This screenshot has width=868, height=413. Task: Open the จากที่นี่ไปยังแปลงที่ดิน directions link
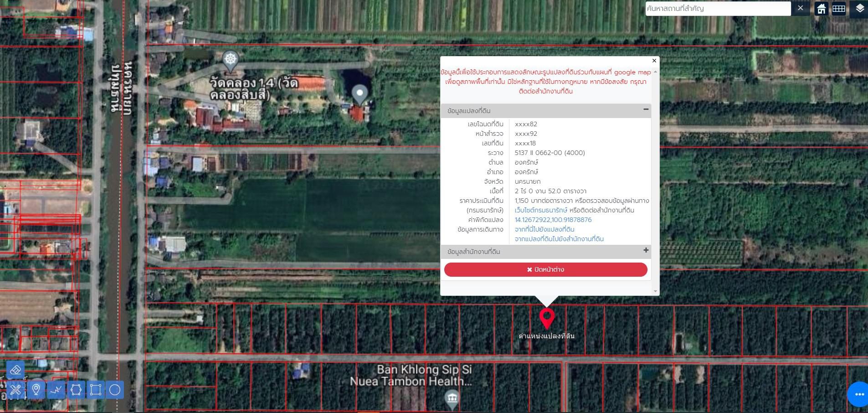[x=544, y=229]
